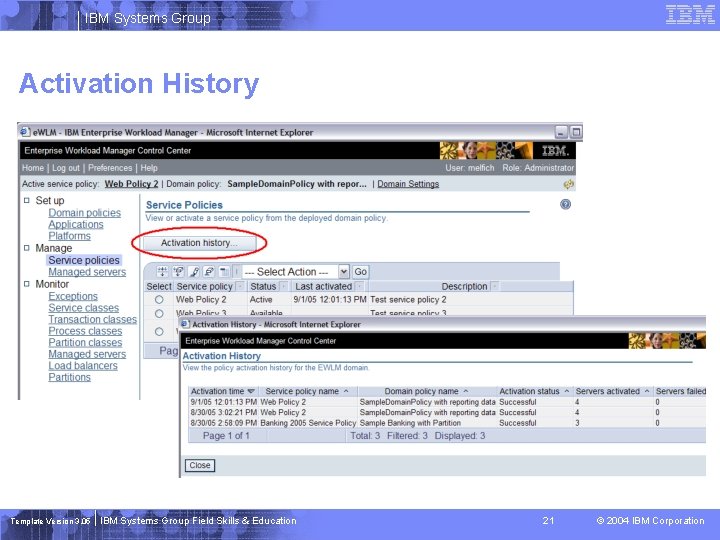Click the sort arrow on Servers activated column
Screen dimensions: 720x540
tap(647, 391)
